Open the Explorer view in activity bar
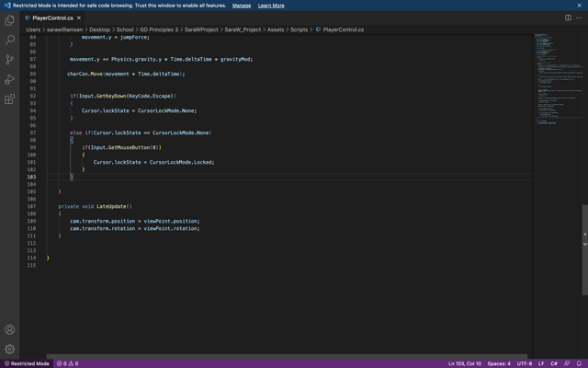The width and height of the screenshot is (588, 368). [x=10, y=20]
